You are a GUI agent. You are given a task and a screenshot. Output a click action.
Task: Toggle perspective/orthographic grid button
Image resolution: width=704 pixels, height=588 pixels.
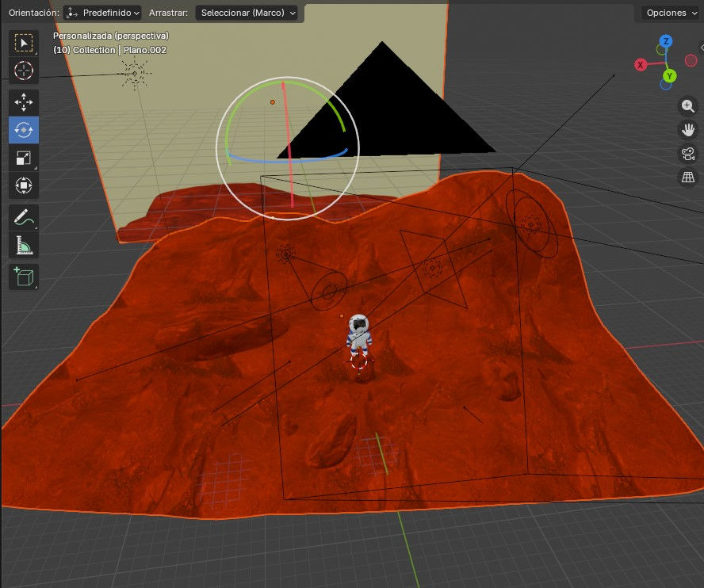688,178
